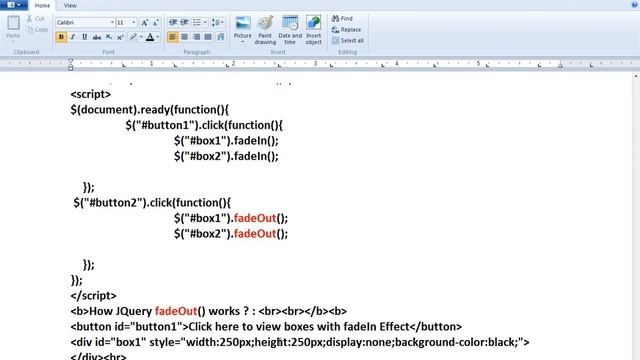This screenshot has height=360, width=640.
Task: Click the Cut command
Action: pyautogui.click(x=36, y=18)
